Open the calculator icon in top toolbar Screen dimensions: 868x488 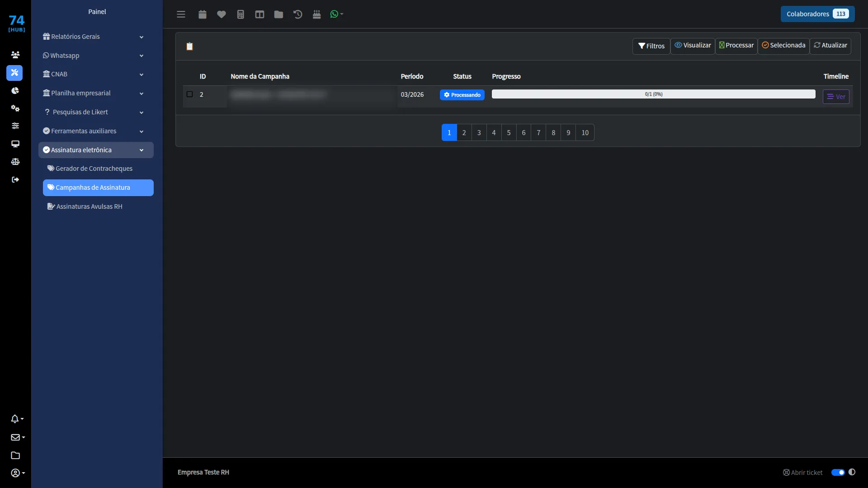tap(241, 14)
